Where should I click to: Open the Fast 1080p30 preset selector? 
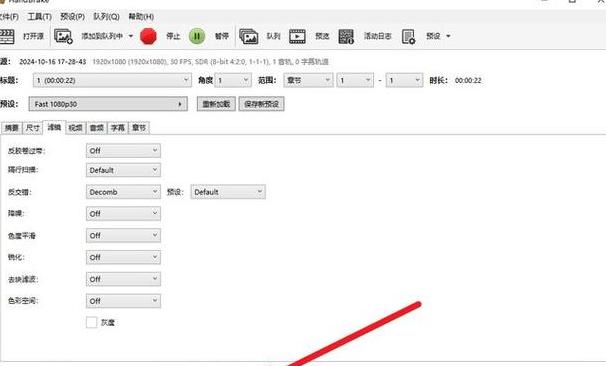coord(108,104)
